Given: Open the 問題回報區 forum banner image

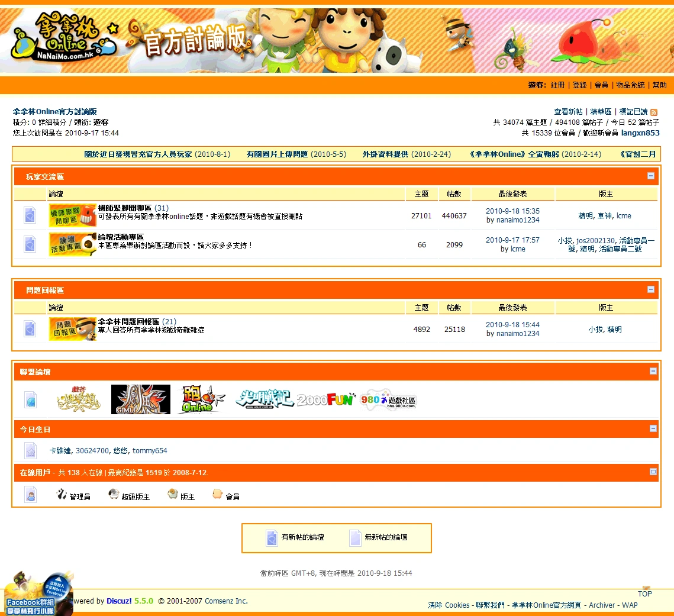Looking at the screenshot, I should 72,329.
